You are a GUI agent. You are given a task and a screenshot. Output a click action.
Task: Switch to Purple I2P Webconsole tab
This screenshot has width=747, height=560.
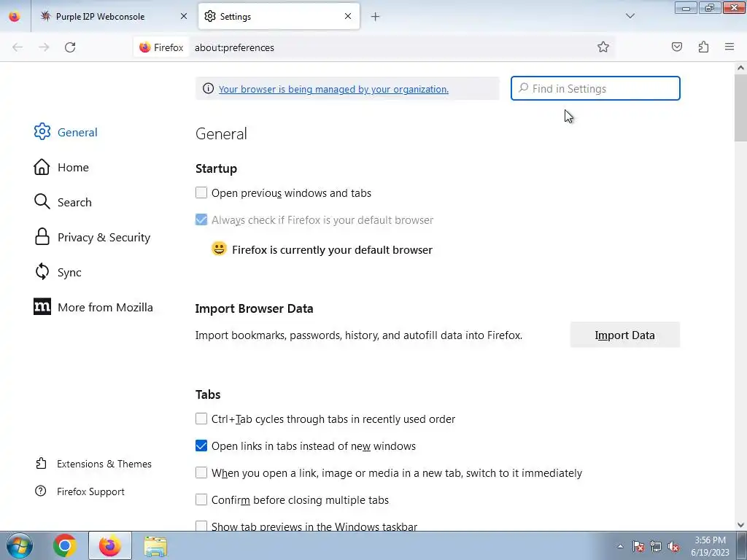(x=115, y=16)
